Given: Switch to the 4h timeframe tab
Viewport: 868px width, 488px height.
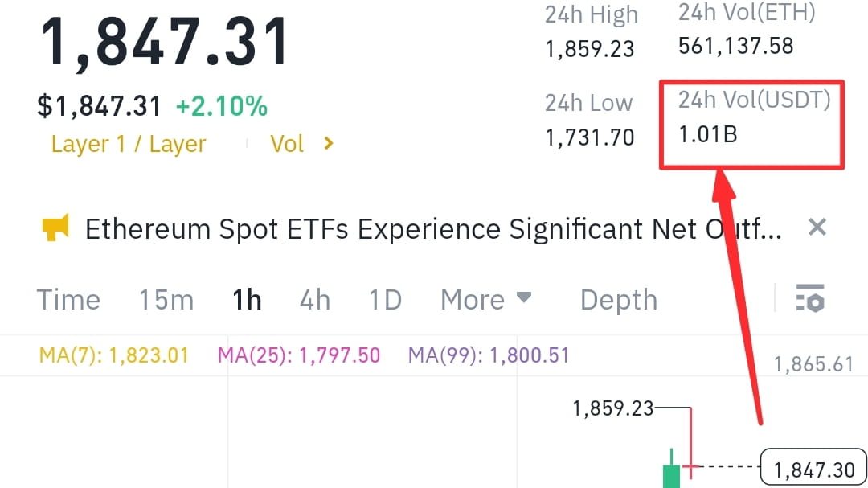Looking at the screenshot, I should (314, 299).
